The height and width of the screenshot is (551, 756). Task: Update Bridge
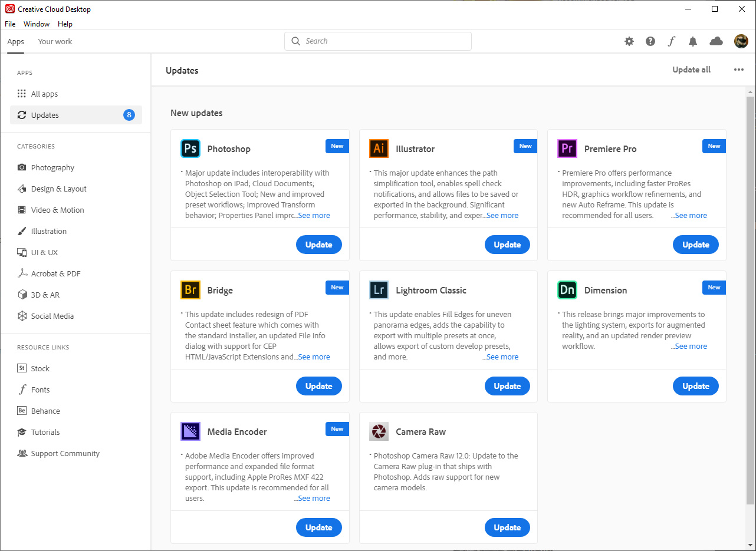pos(319,386)
